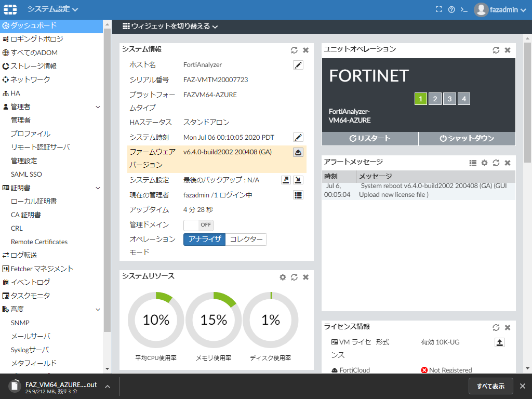This screenshot has width=532, height=399.
Task: Collapse the 証明書 section chevron
Action: (98, 188)
